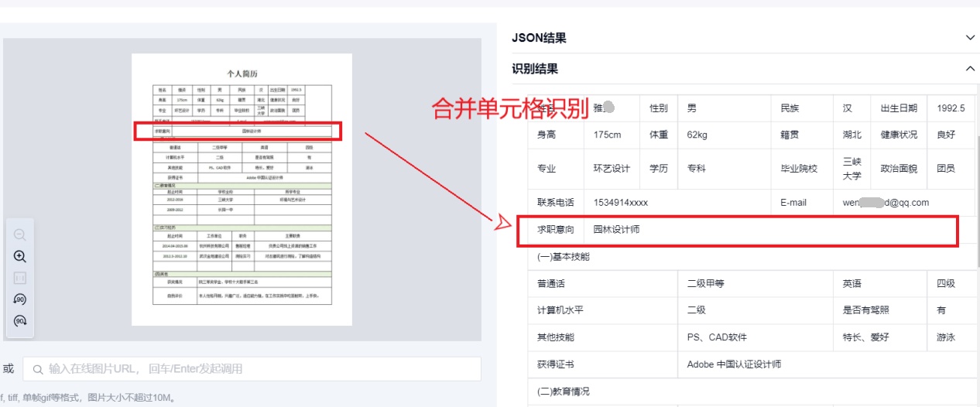Click the Adobe 中国认证设计师 cell

tap(826, 364)
